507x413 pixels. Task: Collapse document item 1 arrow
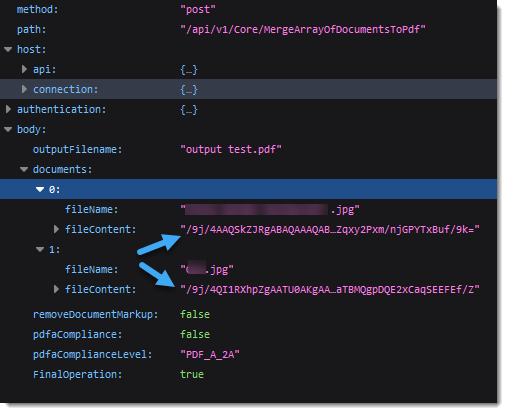40,250
